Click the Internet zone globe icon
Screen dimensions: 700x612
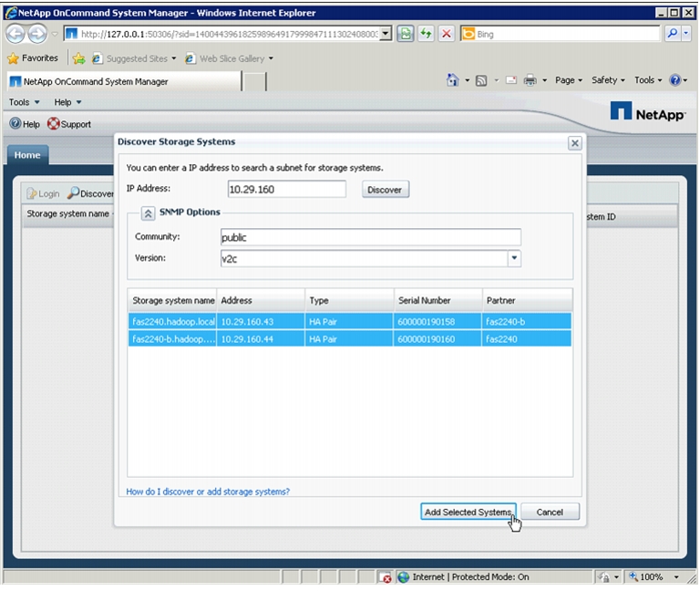[x=404, y=577]
